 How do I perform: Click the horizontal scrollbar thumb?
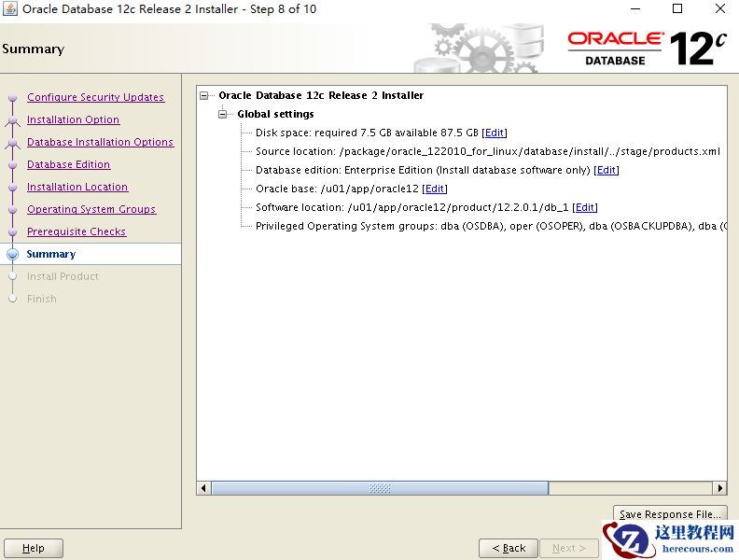380,488
